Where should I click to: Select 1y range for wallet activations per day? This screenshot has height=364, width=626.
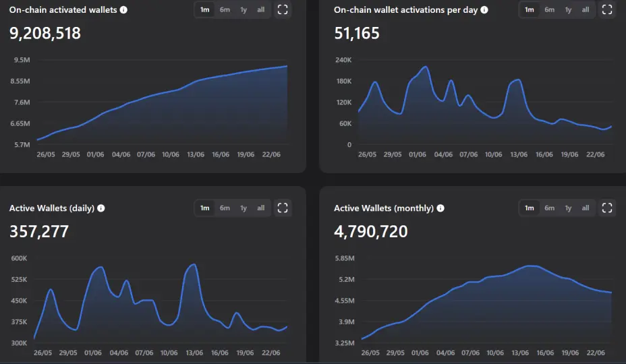pyautogui.click(x=568, y=9)
